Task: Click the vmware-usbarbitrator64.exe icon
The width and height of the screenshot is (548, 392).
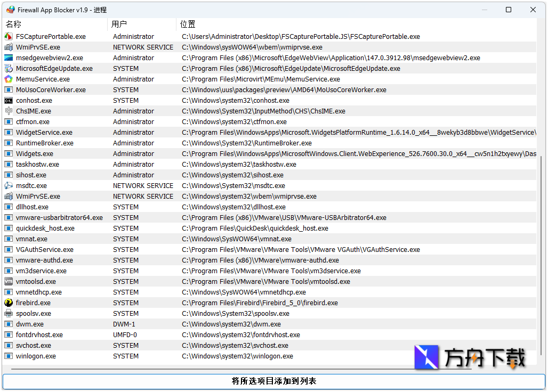Action: (9, 217)
